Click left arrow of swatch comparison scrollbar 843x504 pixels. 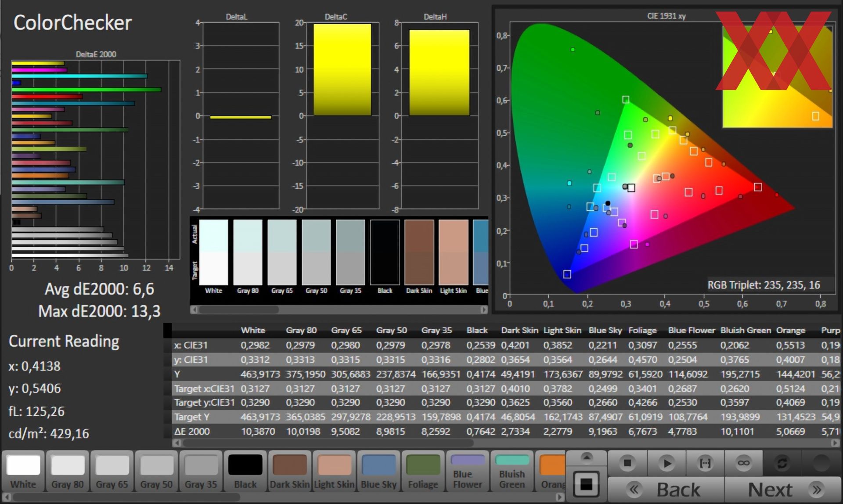tap(194, 310)
